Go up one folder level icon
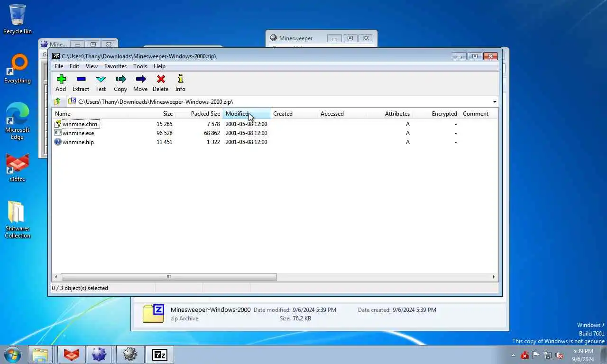Image resolution: width=607 pixels, height=364 pixels. (57, 101)
